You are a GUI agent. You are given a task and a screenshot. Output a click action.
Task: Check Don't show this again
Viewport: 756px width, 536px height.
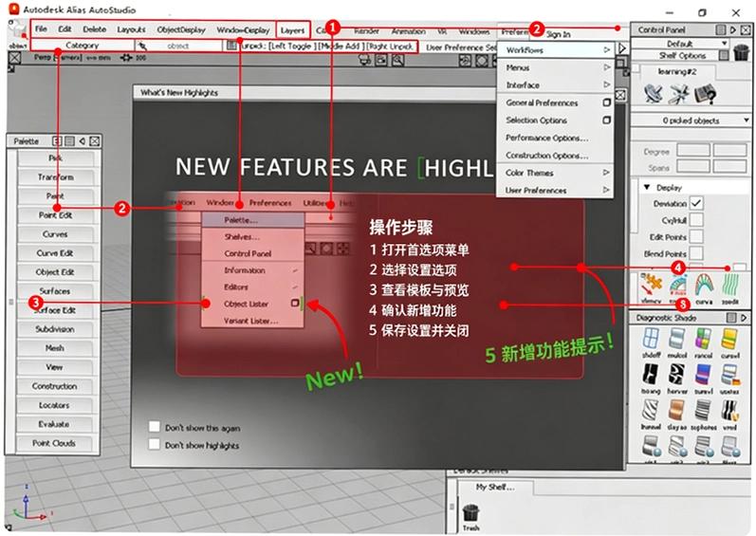pyautogui.click(x=155, y=427)
